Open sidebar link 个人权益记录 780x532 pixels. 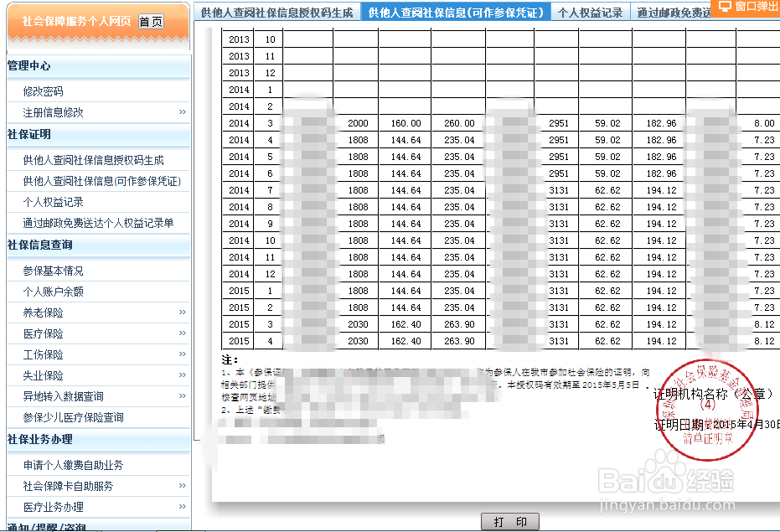pyautogui.click(x=53, y=202)
